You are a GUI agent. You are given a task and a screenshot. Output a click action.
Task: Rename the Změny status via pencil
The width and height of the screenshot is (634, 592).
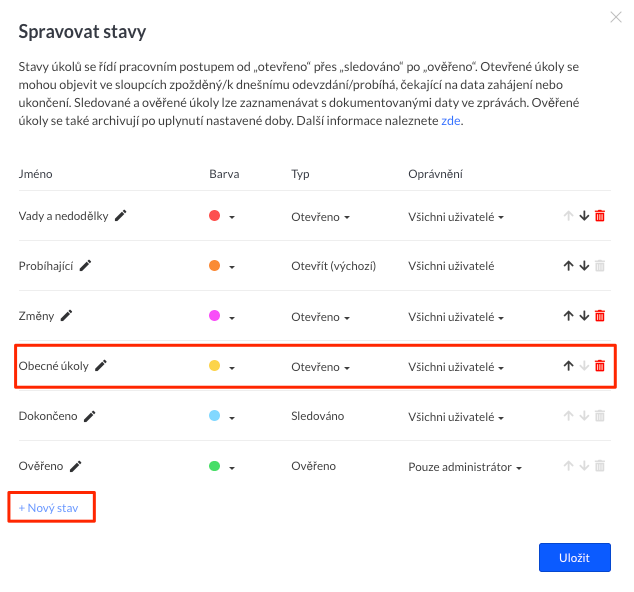tap(66, 316)
